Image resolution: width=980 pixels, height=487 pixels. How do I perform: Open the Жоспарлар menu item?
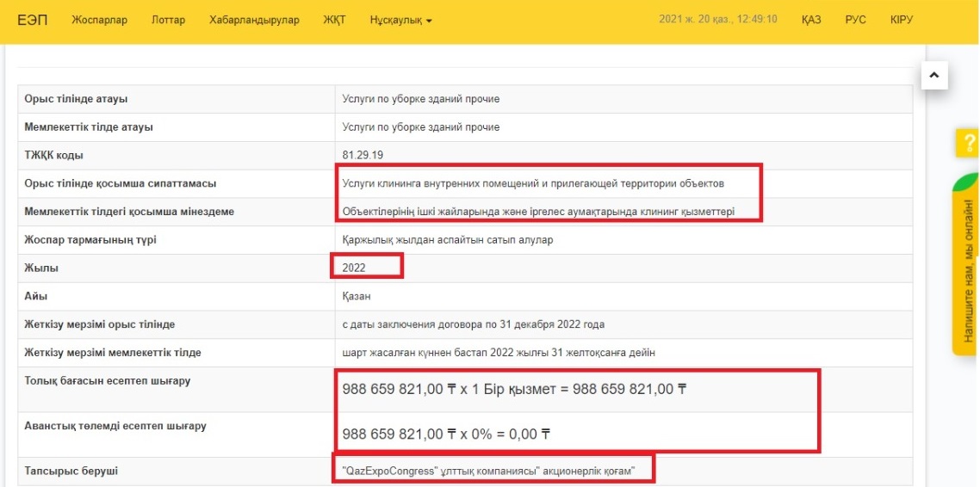click(x=100, y=20)
